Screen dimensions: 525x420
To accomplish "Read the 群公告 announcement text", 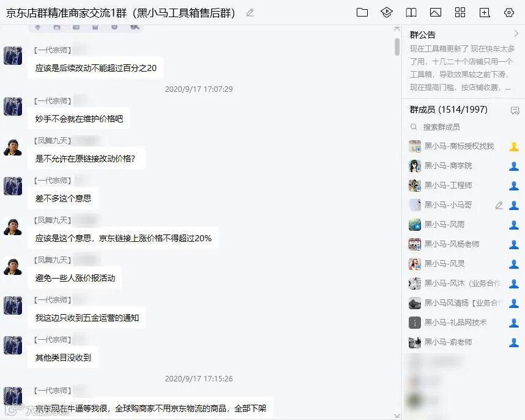I will coord(462,68).
